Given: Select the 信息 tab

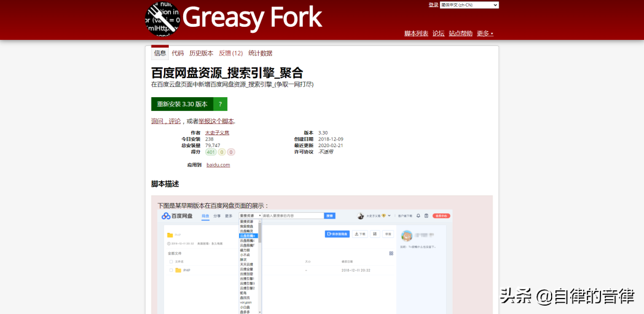Looking at the screenshot, I should [160, 53].
